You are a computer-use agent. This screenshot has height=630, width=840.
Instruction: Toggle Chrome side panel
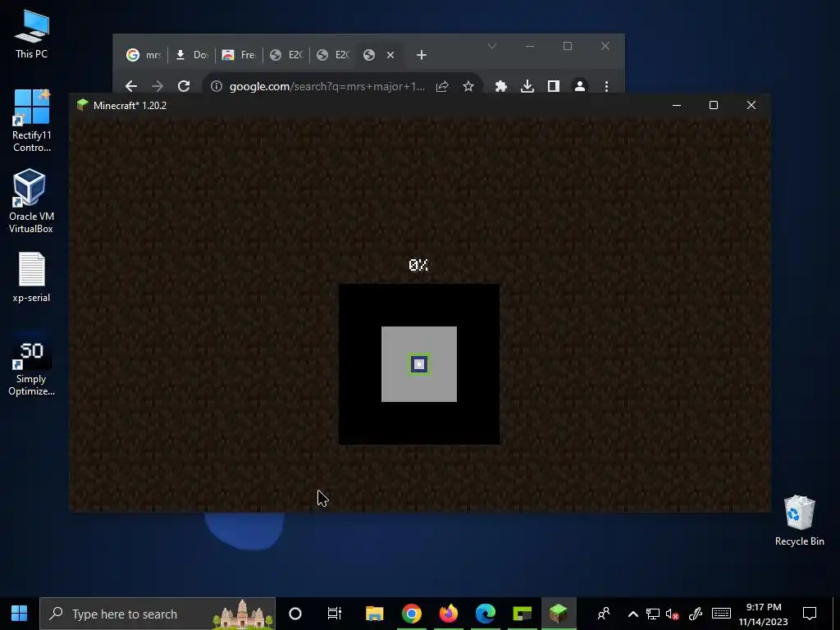pyautogui.click(x=554, y=86)
